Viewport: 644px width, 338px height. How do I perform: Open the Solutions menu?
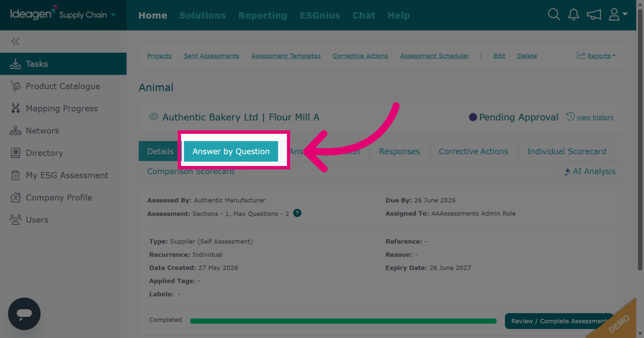tap(203, 15)
